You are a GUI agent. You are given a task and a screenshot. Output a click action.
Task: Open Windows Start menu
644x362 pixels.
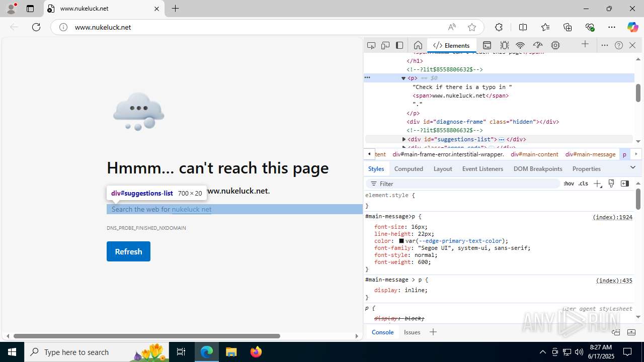point(12,352)
